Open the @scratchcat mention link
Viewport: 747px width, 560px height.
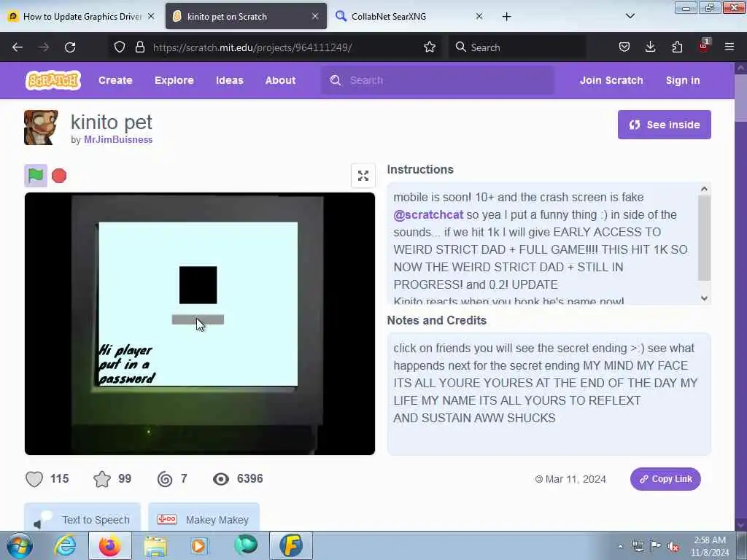(428, 215)
